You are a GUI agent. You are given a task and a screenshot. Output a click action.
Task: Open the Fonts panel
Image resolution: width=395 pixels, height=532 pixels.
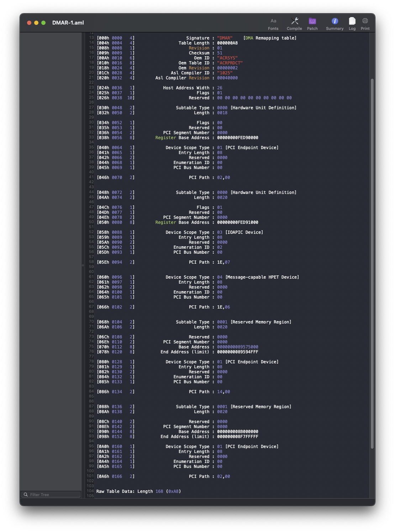tap(273, 23)
